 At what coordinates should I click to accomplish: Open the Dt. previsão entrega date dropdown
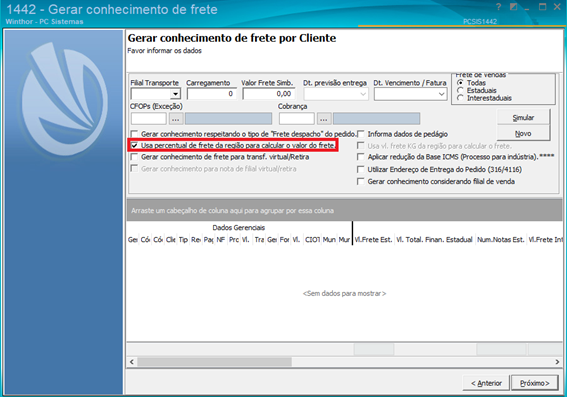[x=363, y=94]
